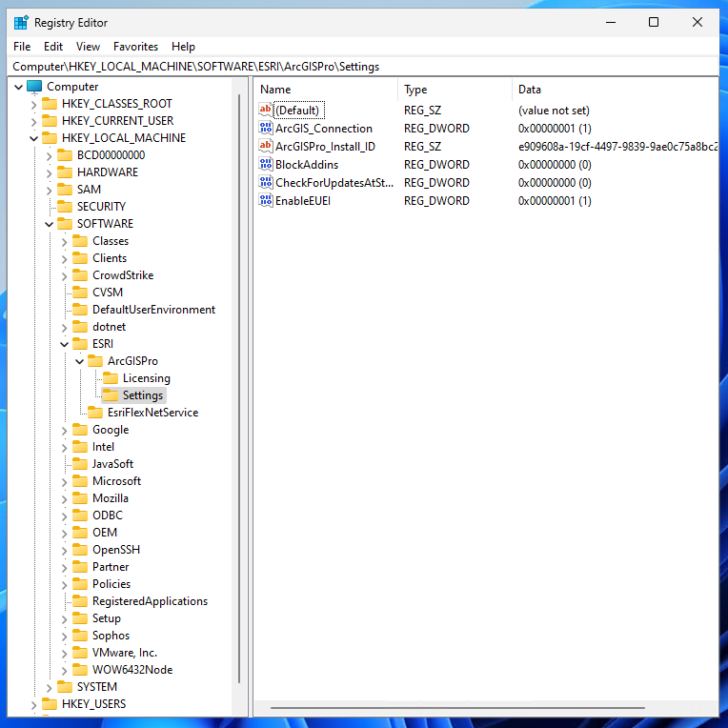Viewport: 728px width, 728px height.
Task: Click the DWORD icon for CheckForUpdatesAtSt...
Action: point(266,182)
